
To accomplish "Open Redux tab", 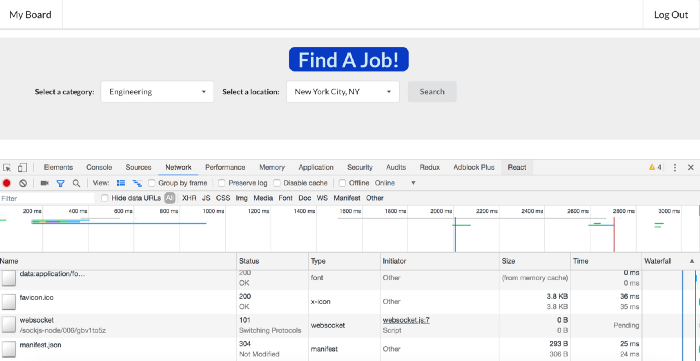I will [429, 167].
